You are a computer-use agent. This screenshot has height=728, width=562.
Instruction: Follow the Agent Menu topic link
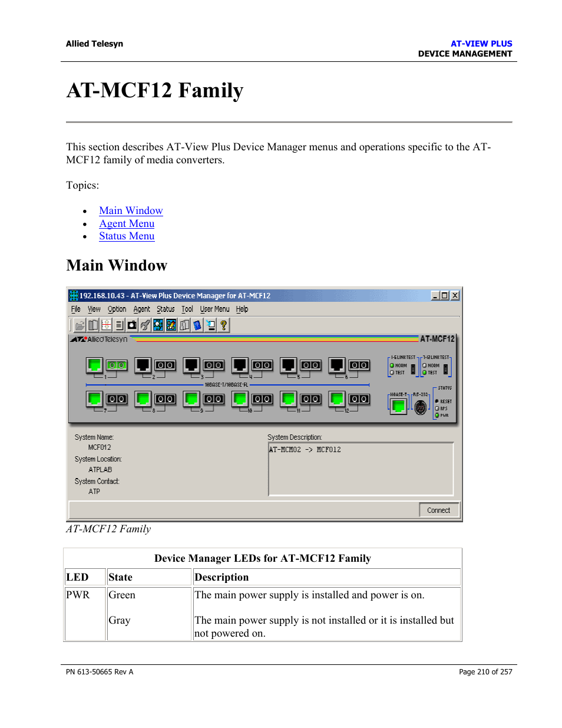[127, 223]
